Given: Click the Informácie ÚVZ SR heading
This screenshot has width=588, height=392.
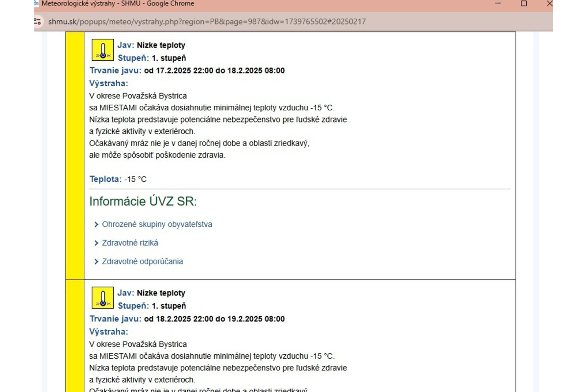Looking at the screenshot, I should pos(143,201).
